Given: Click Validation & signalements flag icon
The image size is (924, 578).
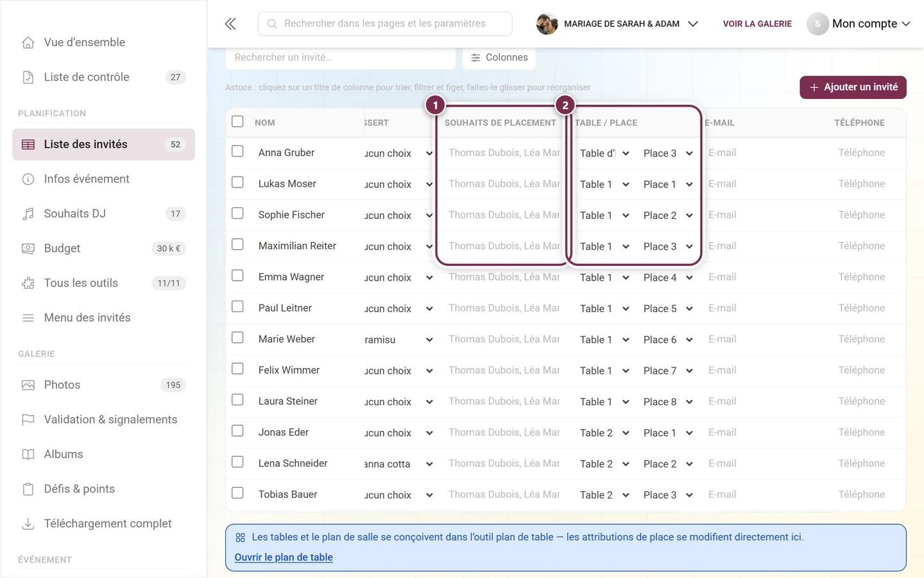Looking at the screenshot, I should click(28, 420).
